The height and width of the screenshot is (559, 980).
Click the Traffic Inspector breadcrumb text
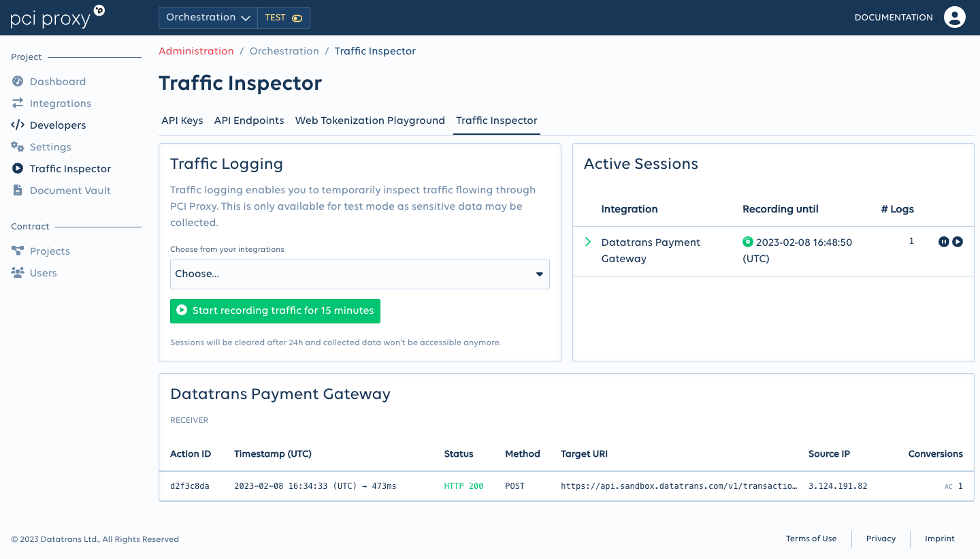pyautogui.click(x=375, y=51)
